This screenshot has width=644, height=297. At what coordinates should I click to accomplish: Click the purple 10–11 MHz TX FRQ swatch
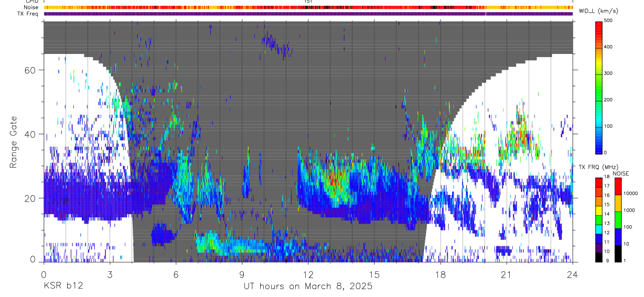599,248
